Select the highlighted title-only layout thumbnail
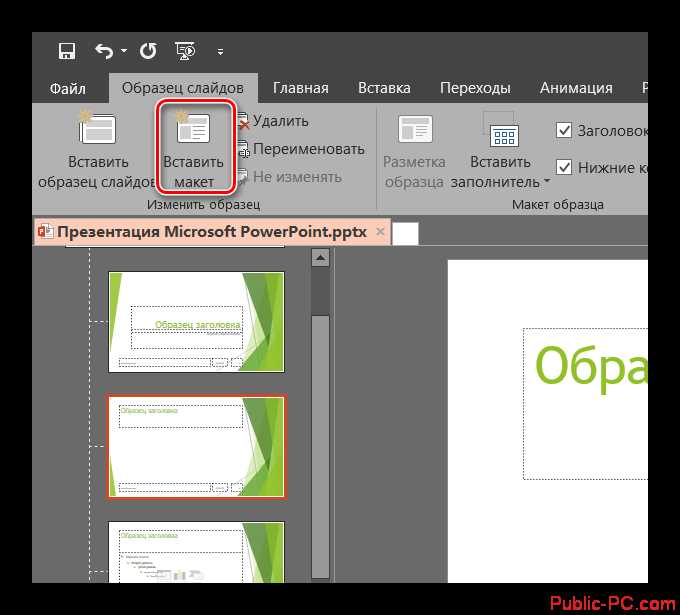This screenshot has width=680, height=615. [196, 446]
